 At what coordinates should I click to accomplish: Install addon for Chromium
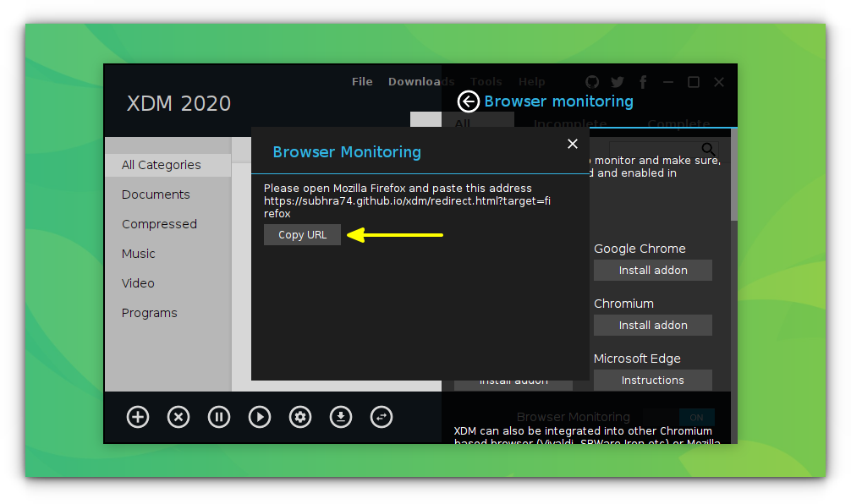(653, 325)
